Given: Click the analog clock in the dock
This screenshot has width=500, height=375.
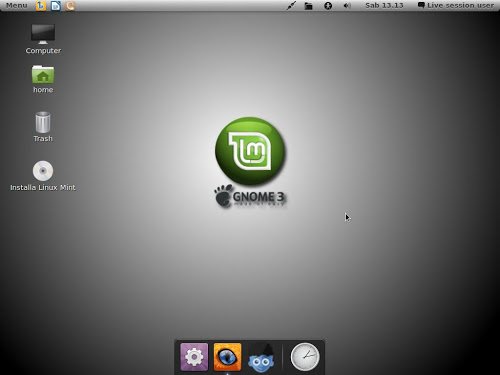Looking at the screenshot, I should pos(305,357).
